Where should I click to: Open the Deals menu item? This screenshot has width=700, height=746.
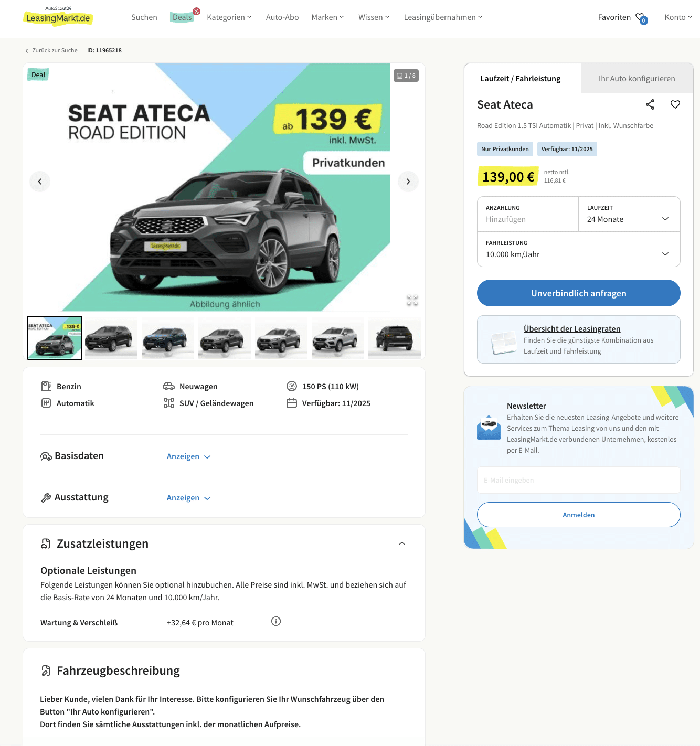pyautogui.click(x=182, y=17)
